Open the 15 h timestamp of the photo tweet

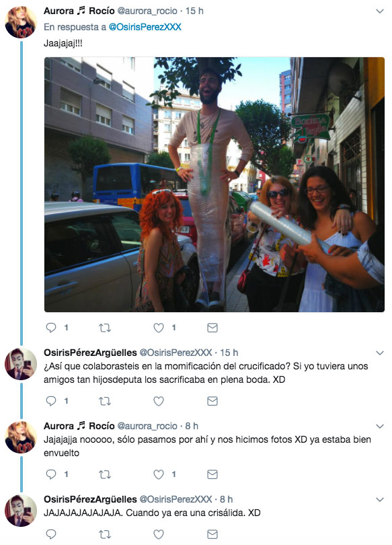194,11
